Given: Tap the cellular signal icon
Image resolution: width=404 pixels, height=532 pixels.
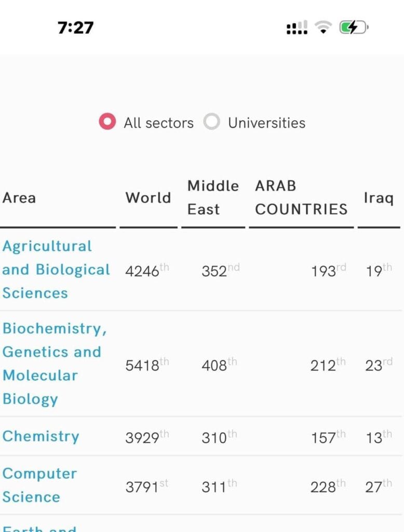Looking at the screenshot, I should coord(297,28).
